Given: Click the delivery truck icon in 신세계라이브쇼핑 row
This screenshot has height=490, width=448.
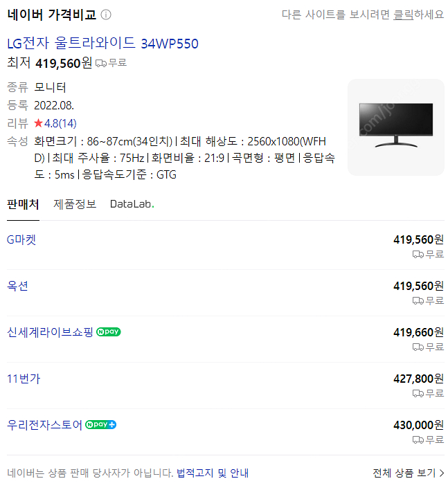Looking at the screenshot, I should coord(418,347).
